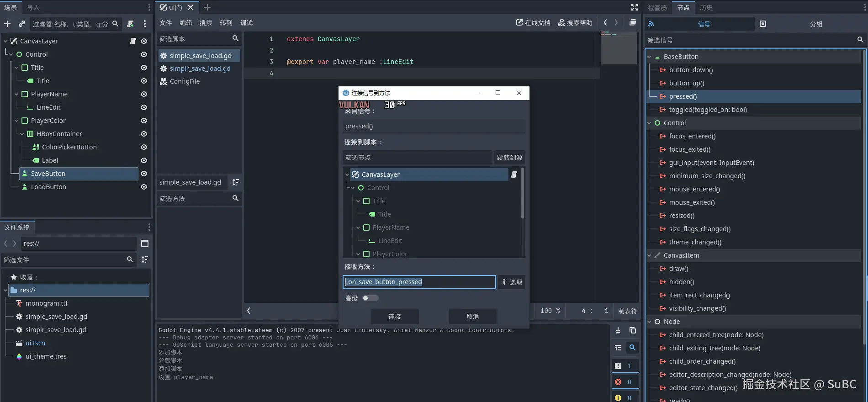Collapse res:// folder in FileSystem
The width and height of the screenshot is (868, 402).
pyautogui.click(x=5, y=290)
